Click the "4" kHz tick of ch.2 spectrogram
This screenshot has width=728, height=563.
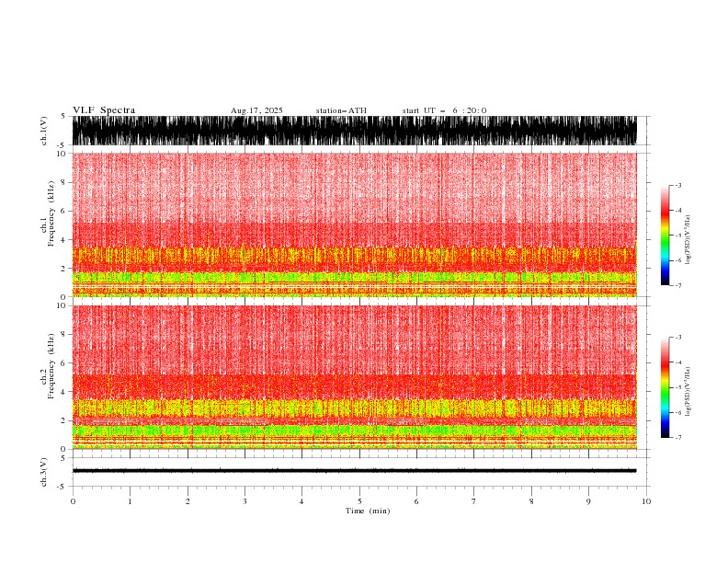(x=63, y=392)
